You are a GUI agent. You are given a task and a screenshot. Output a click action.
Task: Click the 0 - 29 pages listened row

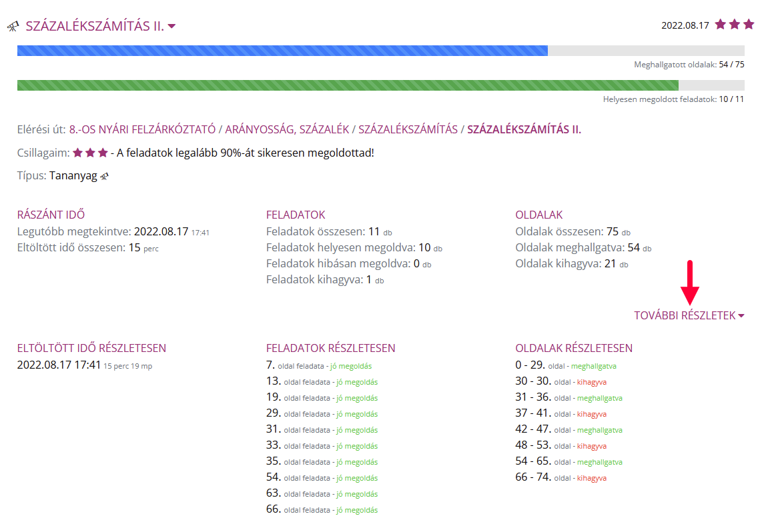click(565, 365)
